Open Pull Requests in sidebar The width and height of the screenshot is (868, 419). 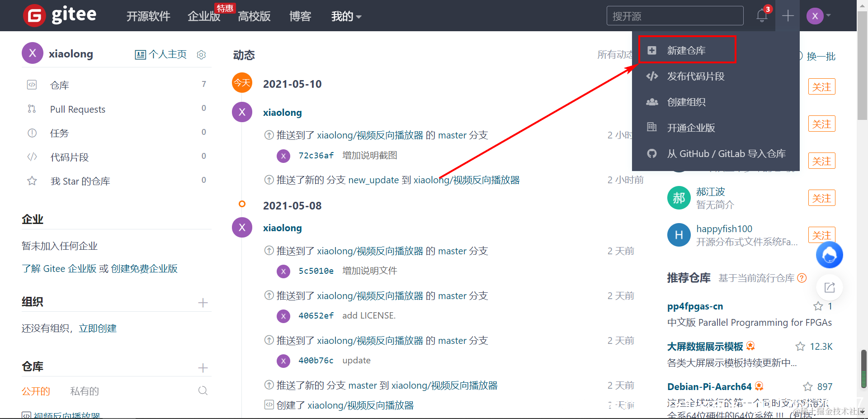[78, 109]
